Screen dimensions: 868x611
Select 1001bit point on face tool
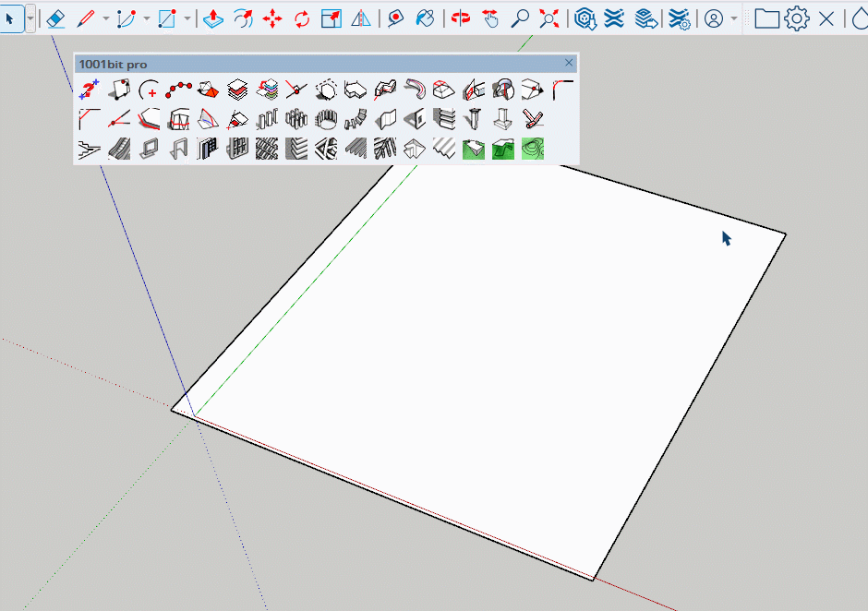click(119, 90)
